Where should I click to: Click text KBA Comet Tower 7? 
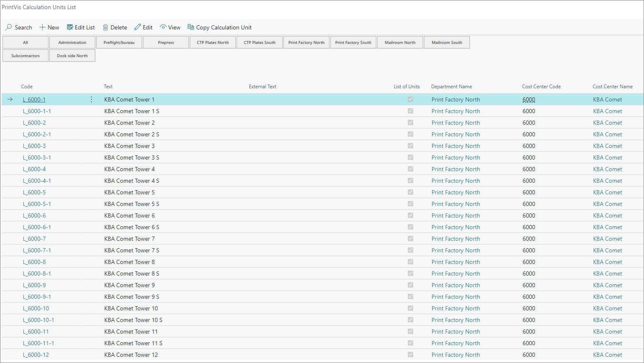tap(129, 239)
